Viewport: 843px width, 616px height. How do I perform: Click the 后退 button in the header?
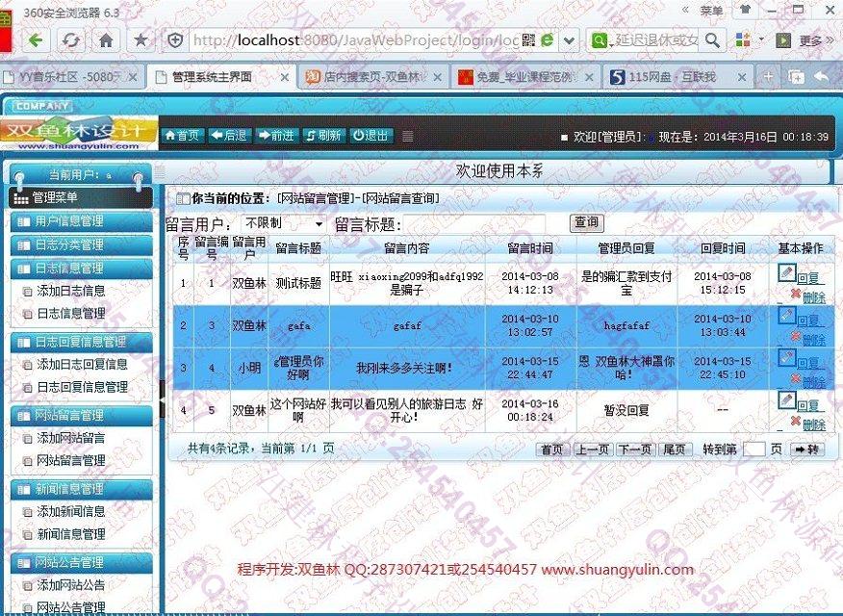[x=230, y=136]
